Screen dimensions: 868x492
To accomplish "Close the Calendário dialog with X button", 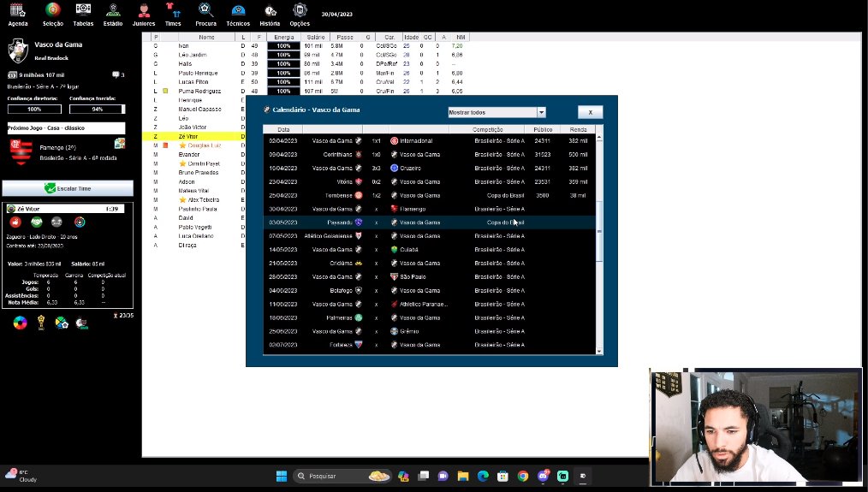I will tap(590, 112).
